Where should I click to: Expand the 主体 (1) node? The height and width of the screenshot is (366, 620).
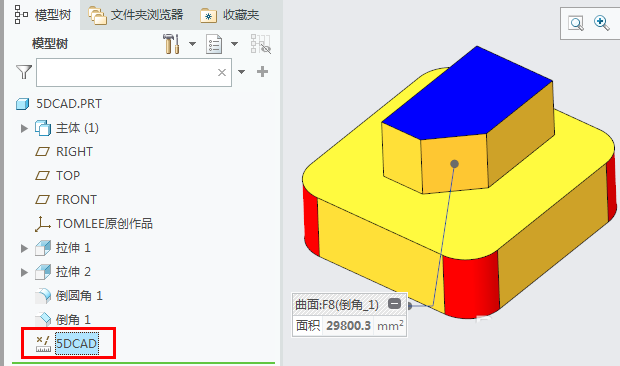[x=24, y=128]
